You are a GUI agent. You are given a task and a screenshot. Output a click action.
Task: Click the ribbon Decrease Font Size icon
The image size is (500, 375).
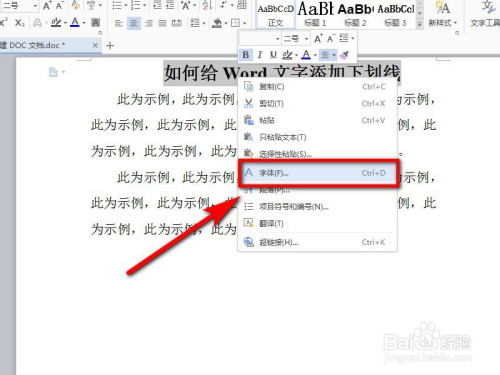pyautogui.click(x=59, y=5)
